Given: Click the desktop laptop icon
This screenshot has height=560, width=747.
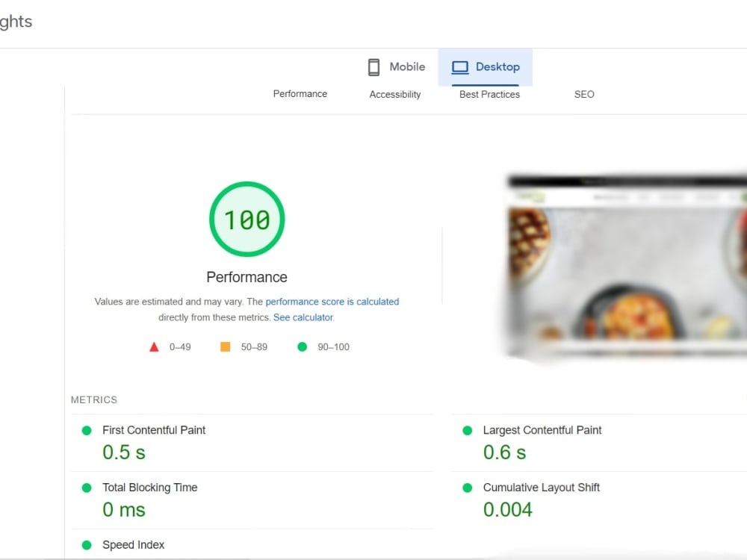Looking at the screenshot, I should (459, 67).
